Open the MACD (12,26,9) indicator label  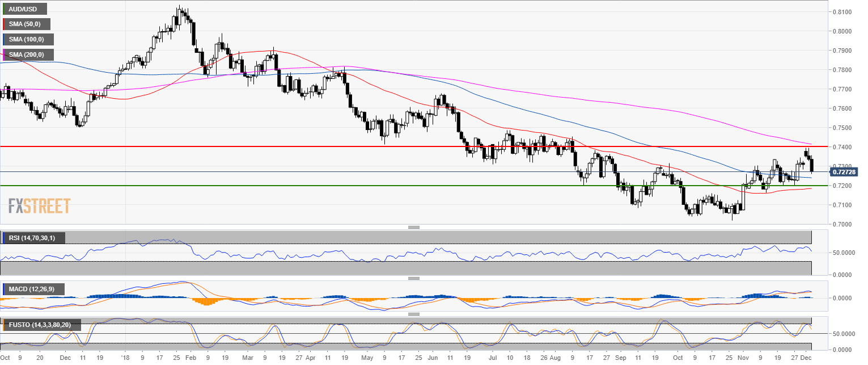pyautogui.click(x=33, y=290)
